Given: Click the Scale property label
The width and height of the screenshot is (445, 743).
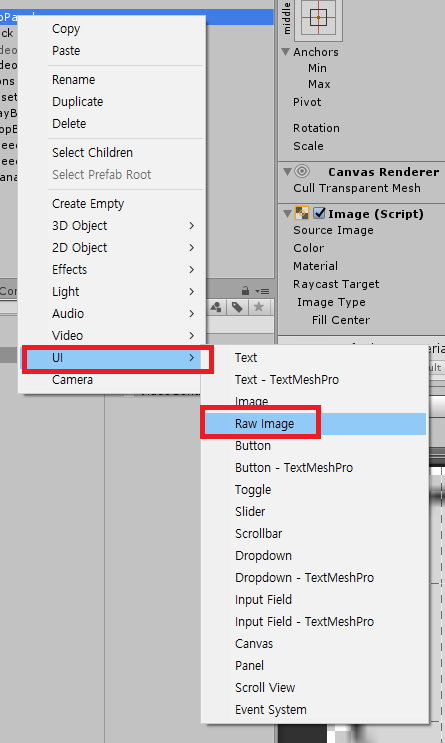Looking at the screenshot, I should (308, 146).
